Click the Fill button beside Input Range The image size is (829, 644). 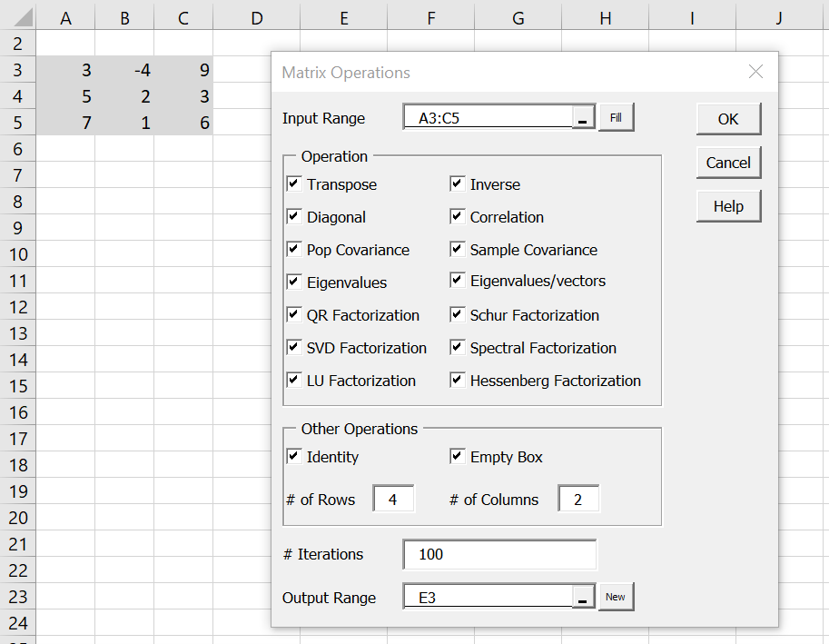616,117
